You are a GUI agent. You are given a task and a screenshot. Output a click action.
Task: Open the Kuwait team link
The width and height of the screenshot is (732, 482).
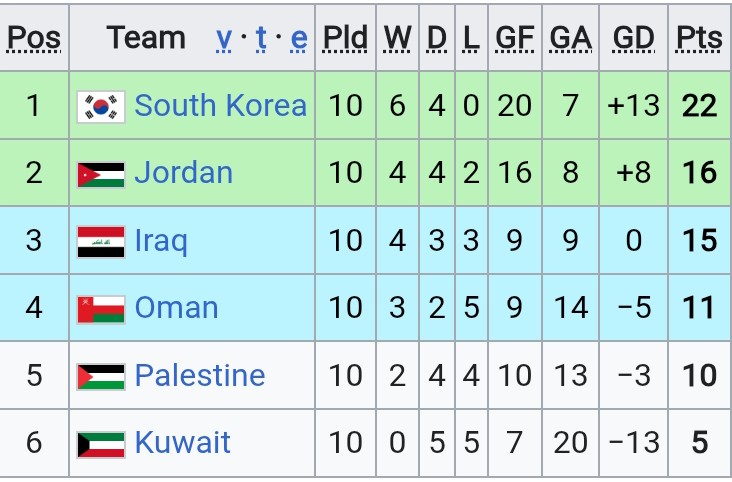(183, 442)
